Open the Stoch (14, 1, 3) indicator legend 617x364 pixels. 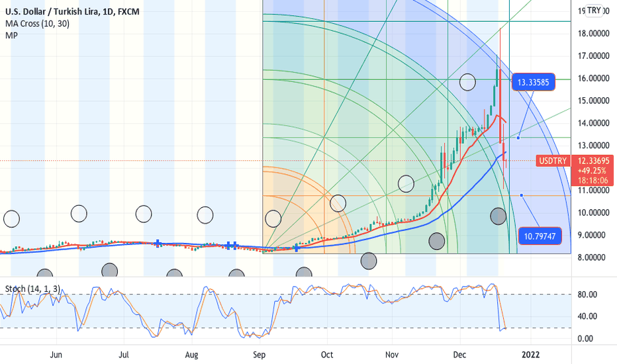pos(32,289)
